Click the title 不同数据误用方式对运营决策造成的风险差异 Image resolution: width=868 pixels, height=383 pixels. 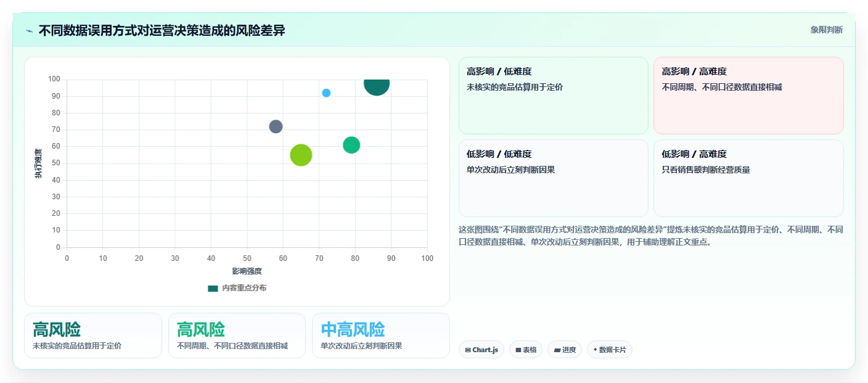pyautogui.click(x=162, y=30)
